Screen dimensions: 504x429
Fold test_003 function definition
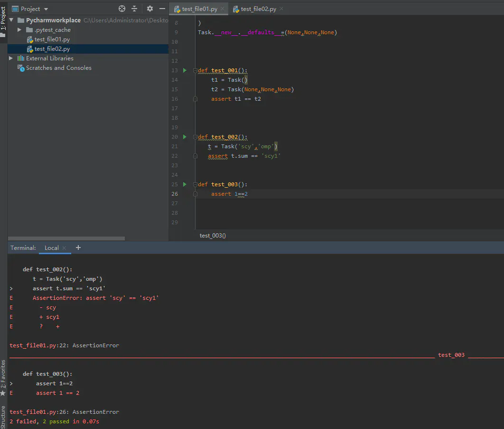[195, 184]
